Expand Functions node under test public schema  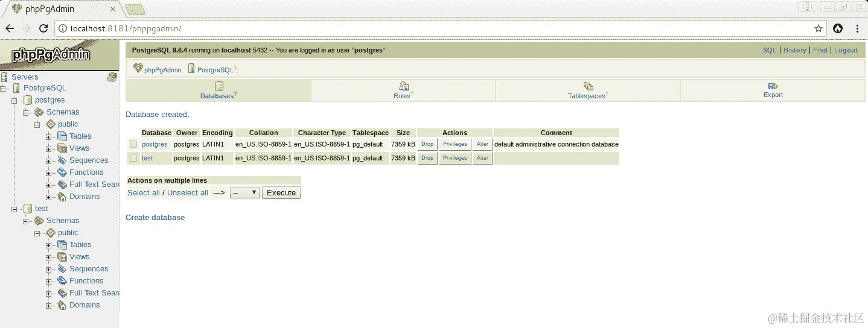49,281
